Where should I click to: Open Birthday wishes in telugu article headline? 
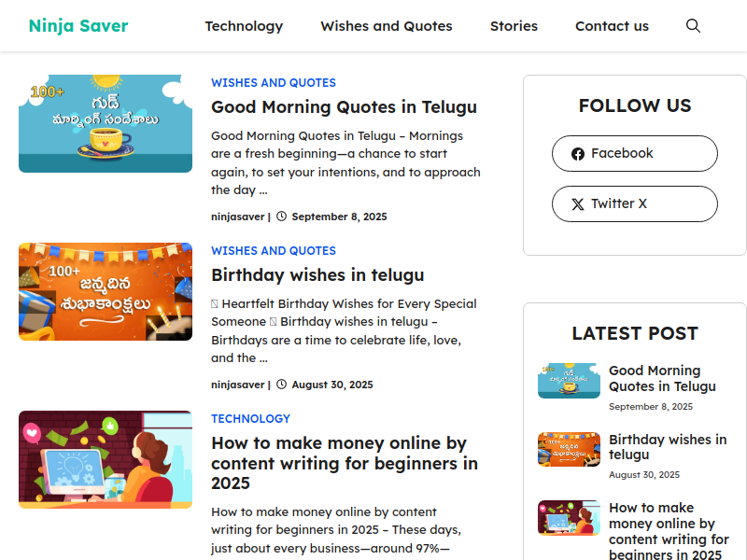317,275
